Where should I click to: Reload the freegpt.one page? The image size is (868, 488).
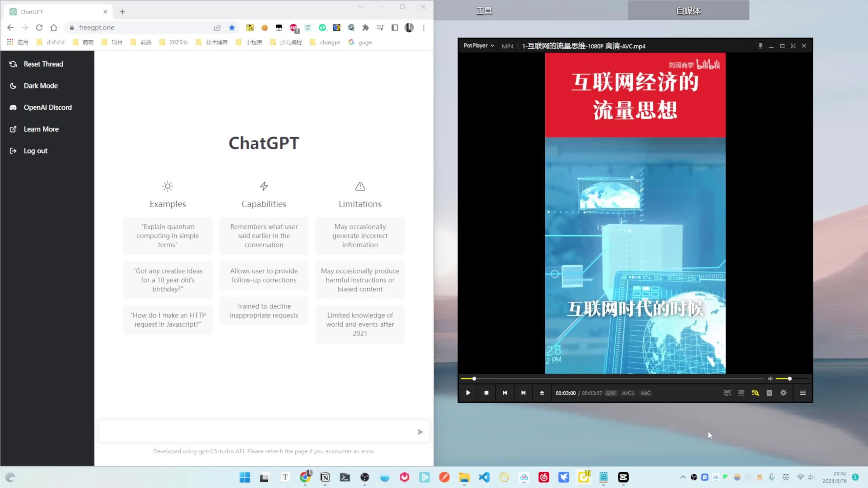click(39, 27)
